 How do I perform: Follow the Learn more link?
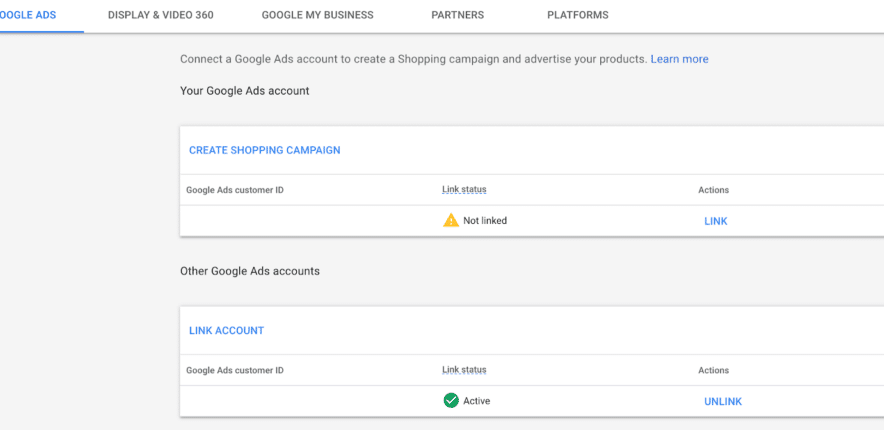[x=679, y=59]
